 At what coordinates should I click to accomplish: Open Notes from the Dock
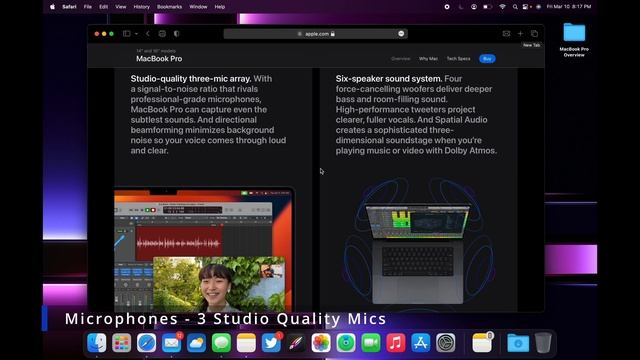click(x=246, y=343)
